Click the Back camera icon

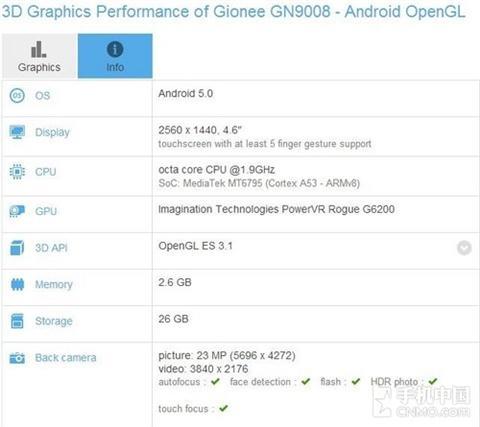point(17,358)
